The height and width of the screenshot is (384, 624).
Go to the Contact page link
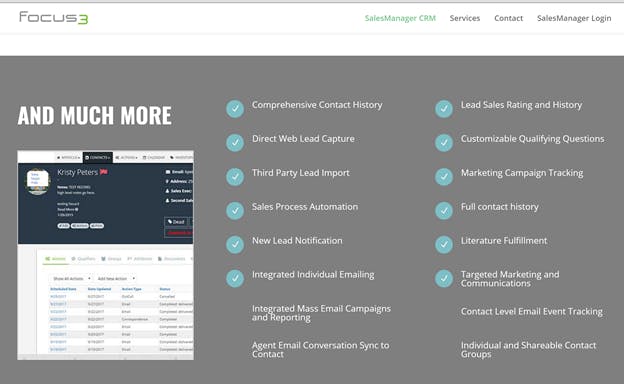tap(508, 18)
